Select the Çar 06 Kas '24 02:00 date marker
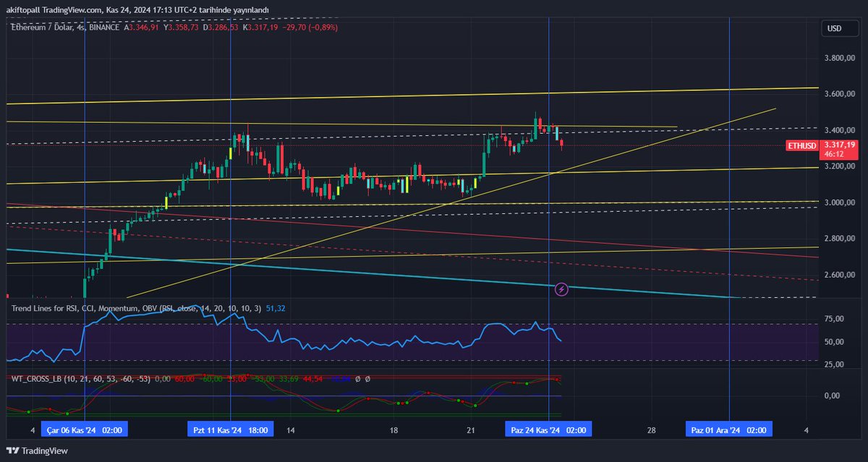 [85, 430]
